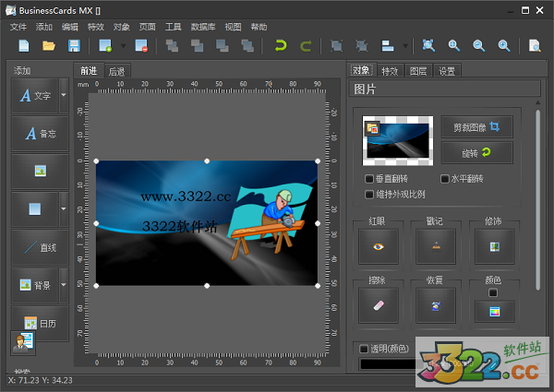
Task: Add a calendar with 日历 button
Action: 40,323
